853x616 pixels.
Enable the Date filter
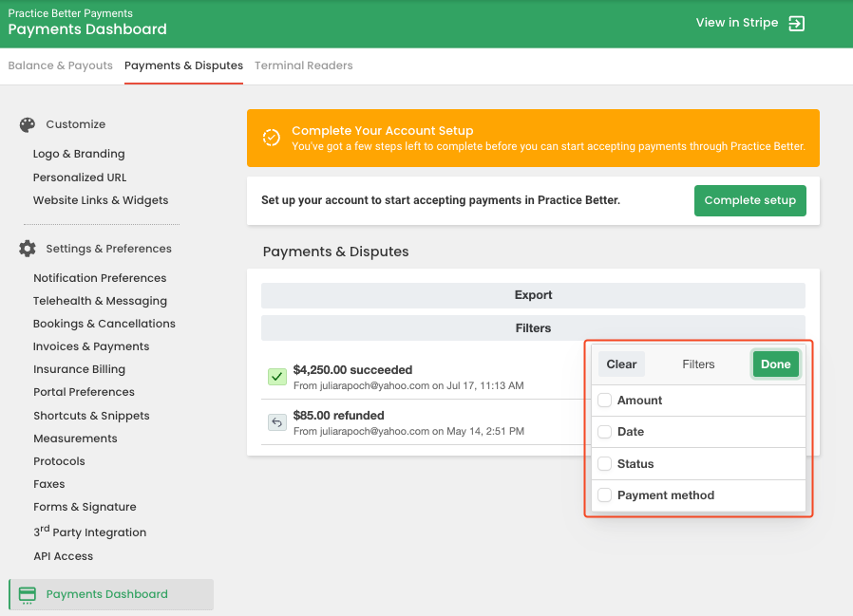point(604,431)
